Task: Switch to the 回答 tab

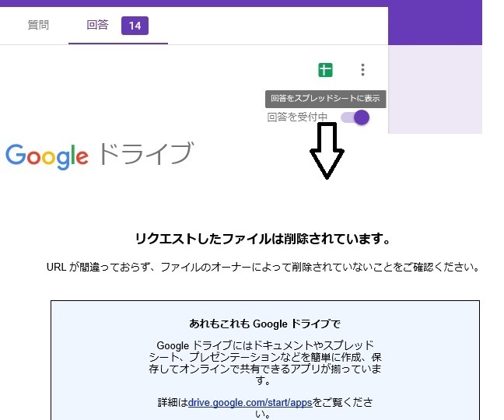Action: (97, 25)
